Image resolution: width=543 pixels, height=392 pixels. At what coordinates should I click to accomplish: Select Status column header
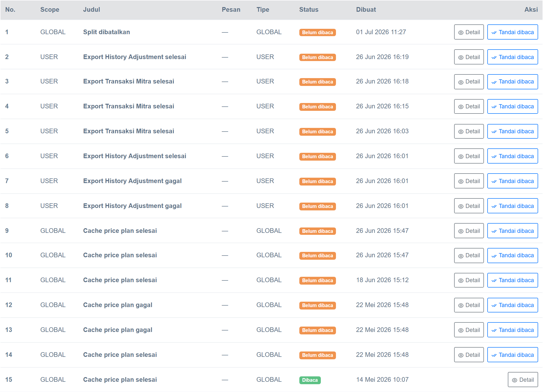pos(309,10)
